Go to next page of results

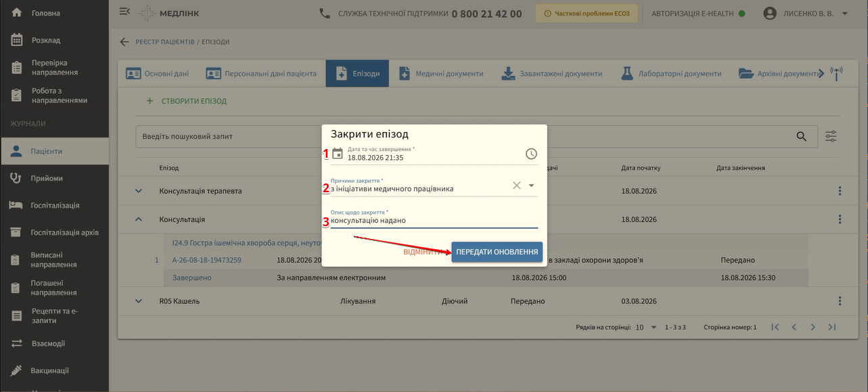pyautogui.click(x=813, y=327)
